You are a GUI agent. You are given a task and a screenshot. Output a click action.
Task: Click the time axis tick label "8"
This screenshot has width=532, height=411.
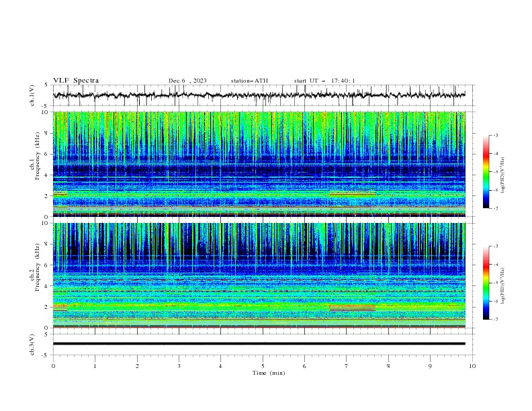[388, 366]
